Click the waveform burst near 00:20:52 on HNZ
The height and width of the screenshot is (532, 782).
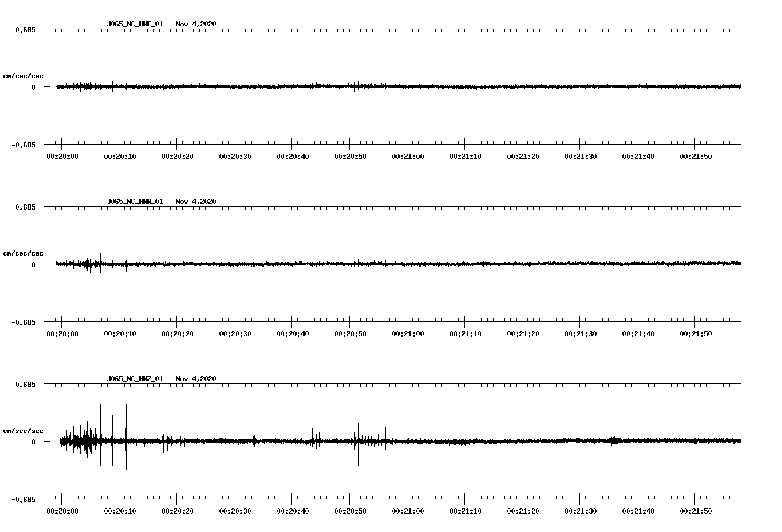click(360, 440)
